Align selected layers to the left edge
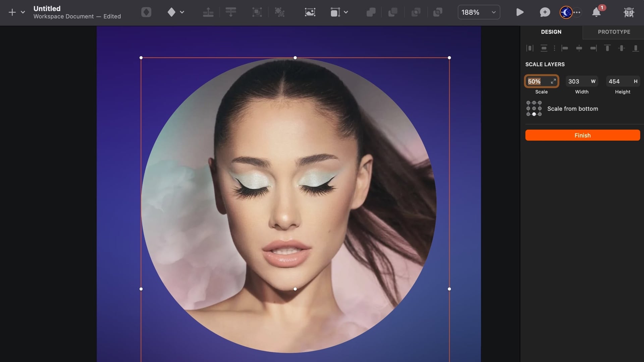 pyautogui.click(x=565, y=48)
